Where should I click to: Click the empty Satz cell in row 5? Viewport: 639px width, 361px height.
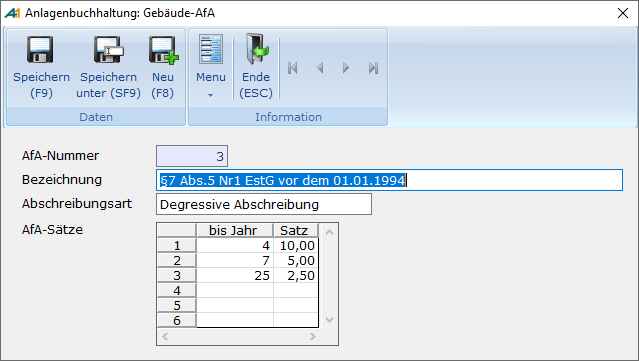coord(296,305)
